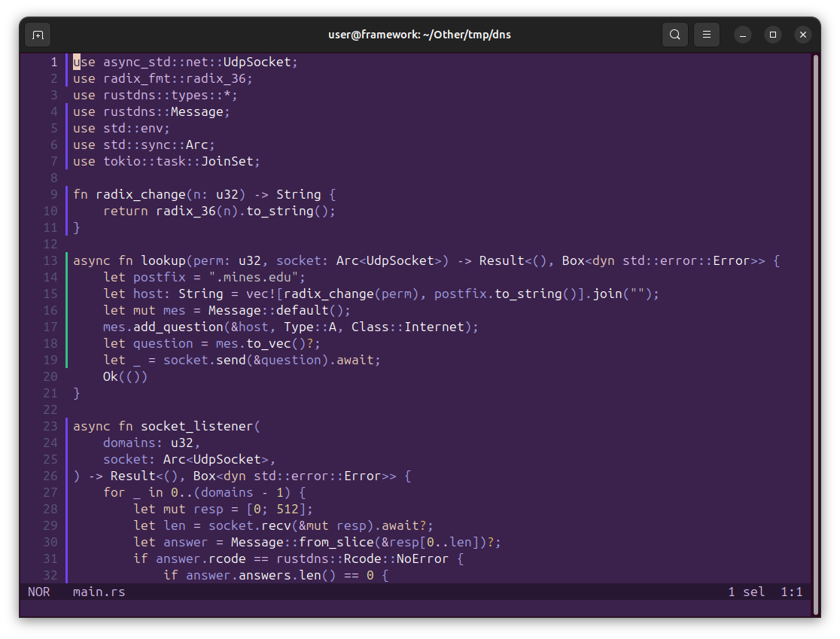Viewport: 840px width, 639px height.
Task: Open the terminal hamburger menu
Action: click(x=707, y=35)
